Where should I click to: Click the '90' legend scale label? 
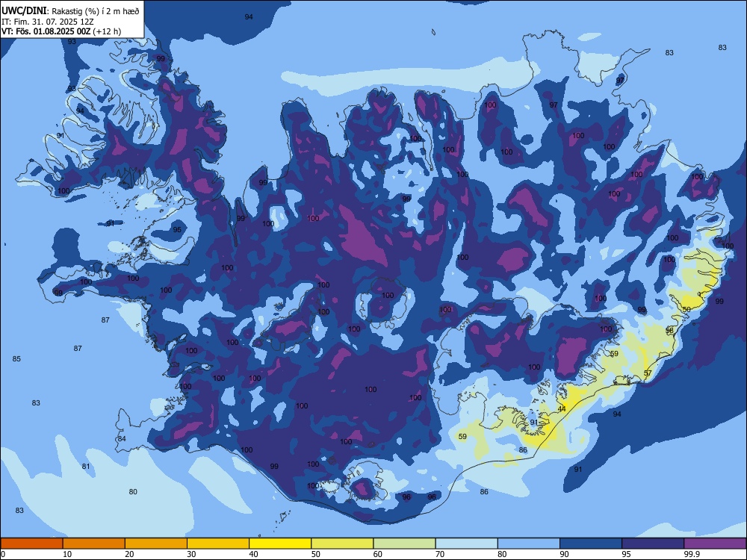[x=565, y=554]
